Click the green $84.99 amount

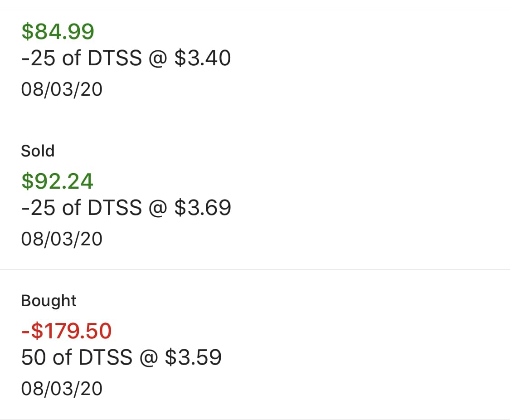pos(58,31)
